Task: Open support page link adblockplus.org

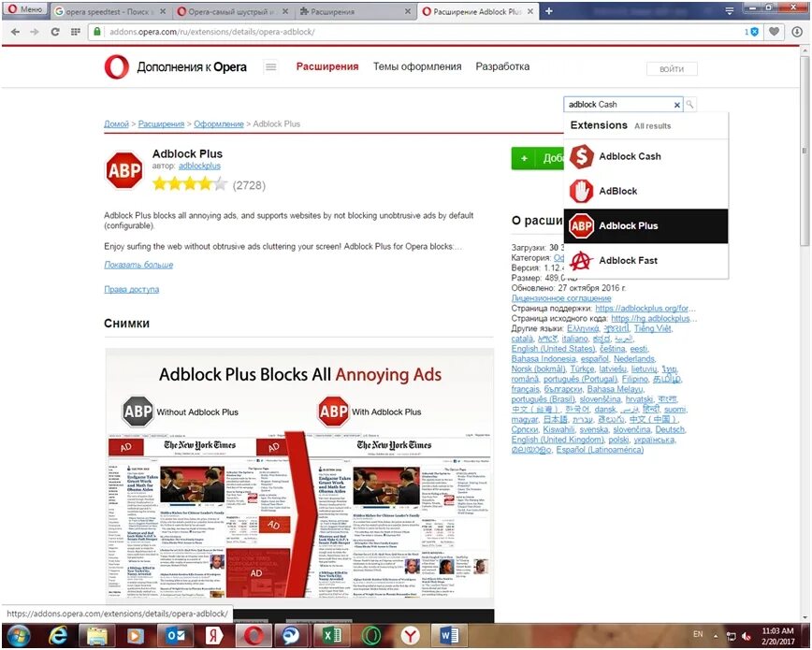Action: coord(645,309)
